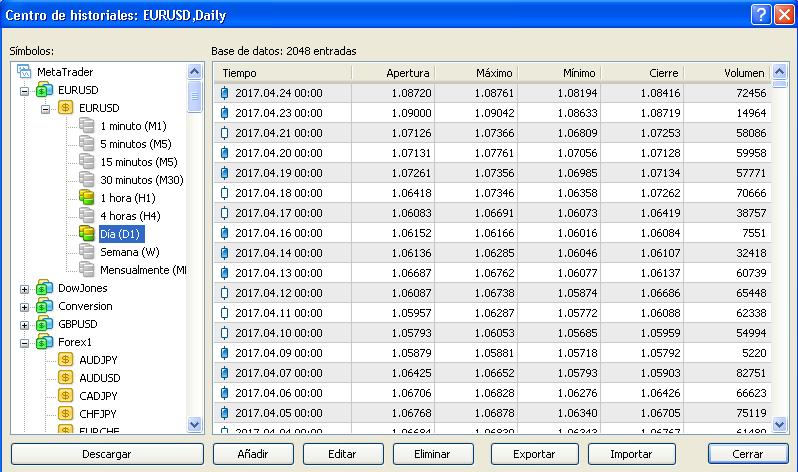Click the 15 minutos database icon
Viewport: 798px width, 472px height.
click(x=87, y=162)
